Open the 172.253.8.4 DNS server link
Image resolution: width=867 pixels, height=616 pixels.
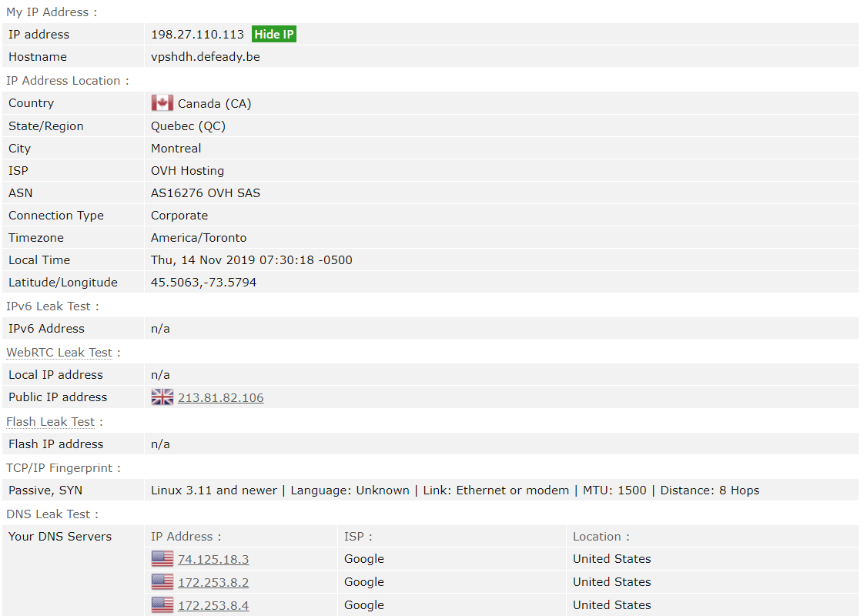213,605
